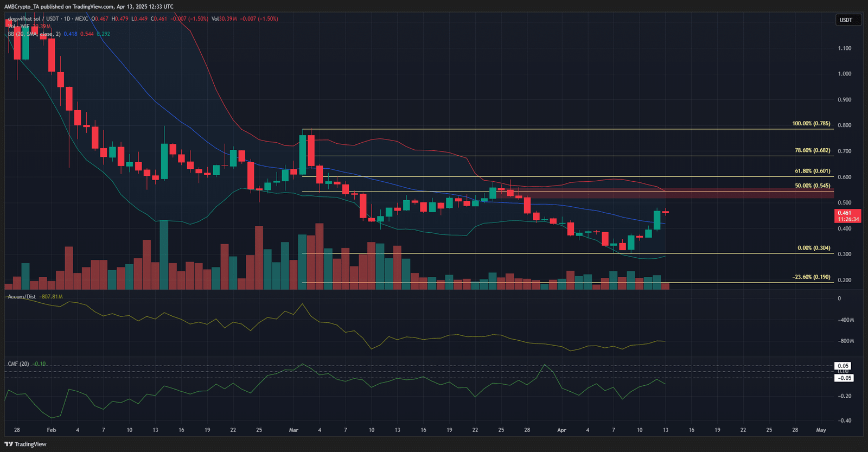Viewport: 868px width, 452px height.
Task: Click the 61.80% (0.601) Fibonacci level label
Action: tap(812, 171)
